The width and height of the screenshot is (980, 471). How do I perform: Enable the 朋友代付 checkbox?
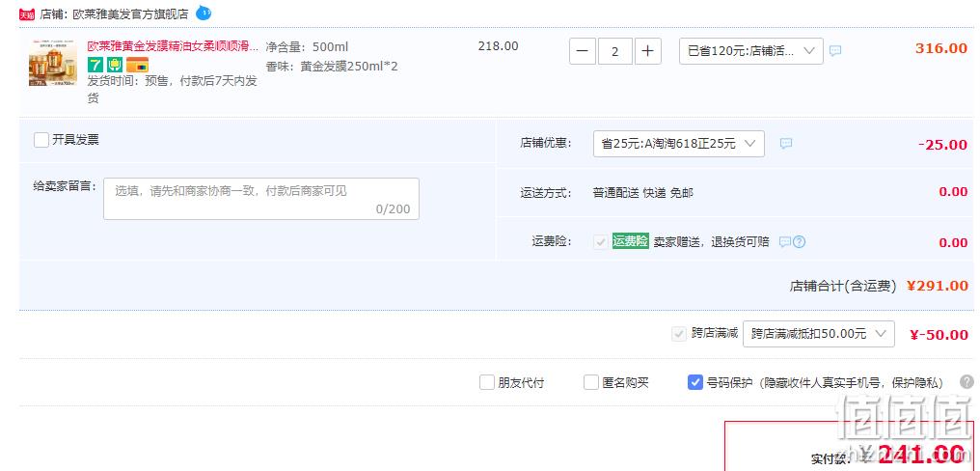tap(487, 382)
